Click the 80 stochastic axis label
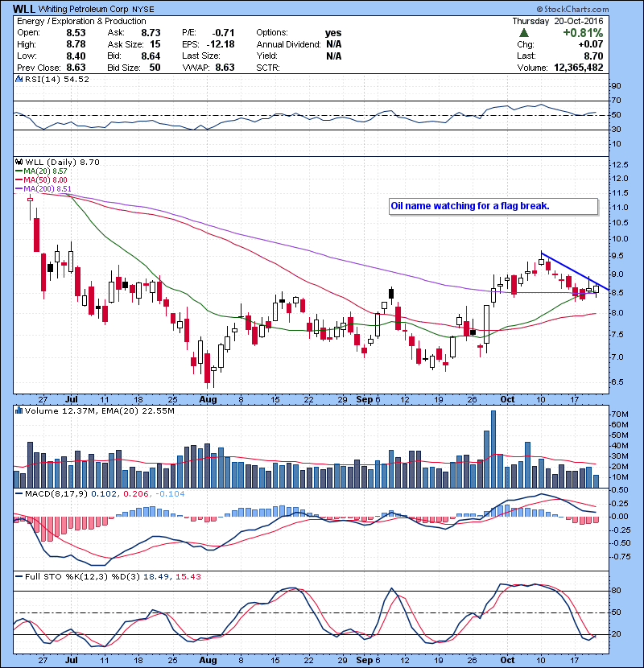The width and height of the screenshot is (644, 668). pos(616,591)
